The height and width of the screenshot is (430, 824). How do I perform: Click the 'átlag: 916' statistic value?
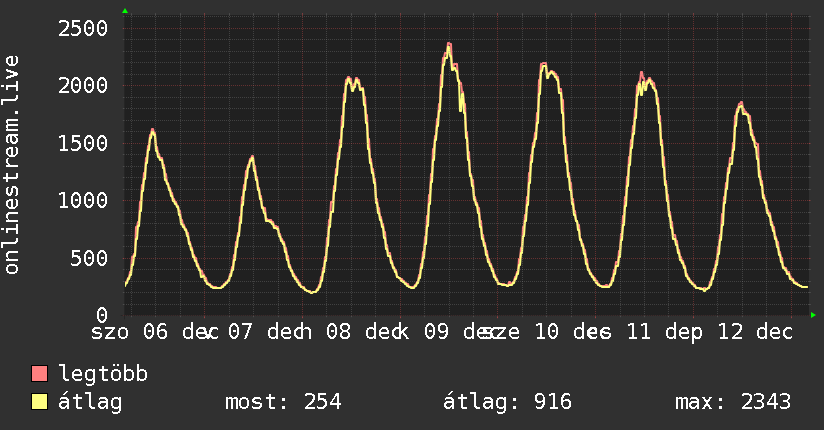point(507,402)
